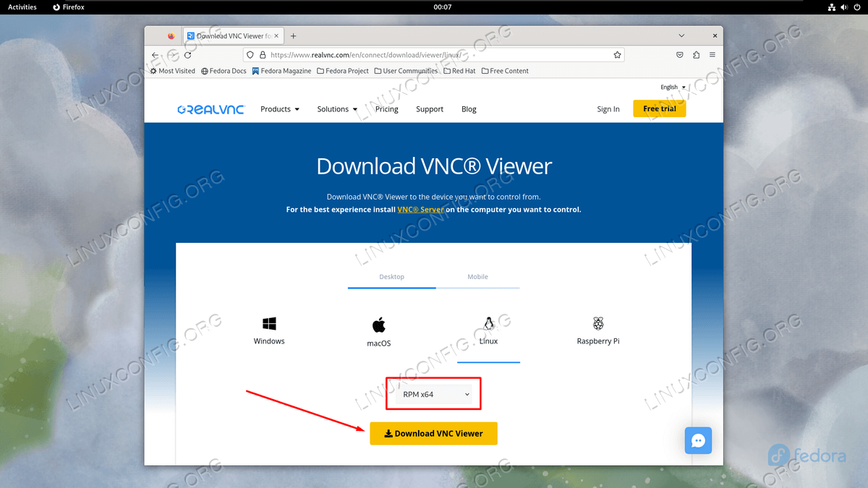Open the Pricing page
This screenshot has width=868, height=488.
click(x=387, y=109)
